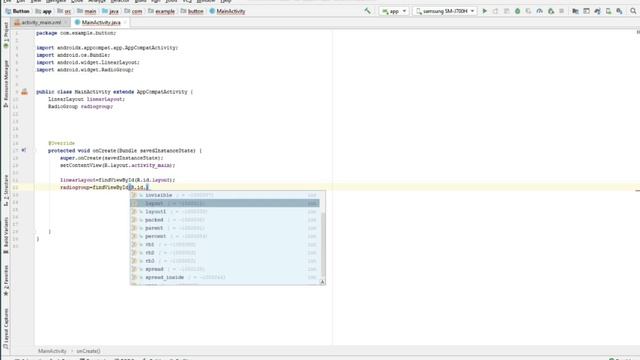Click the Sync Project with Gradle icon
The image size is (640, 360).
[x=598, y=11]
